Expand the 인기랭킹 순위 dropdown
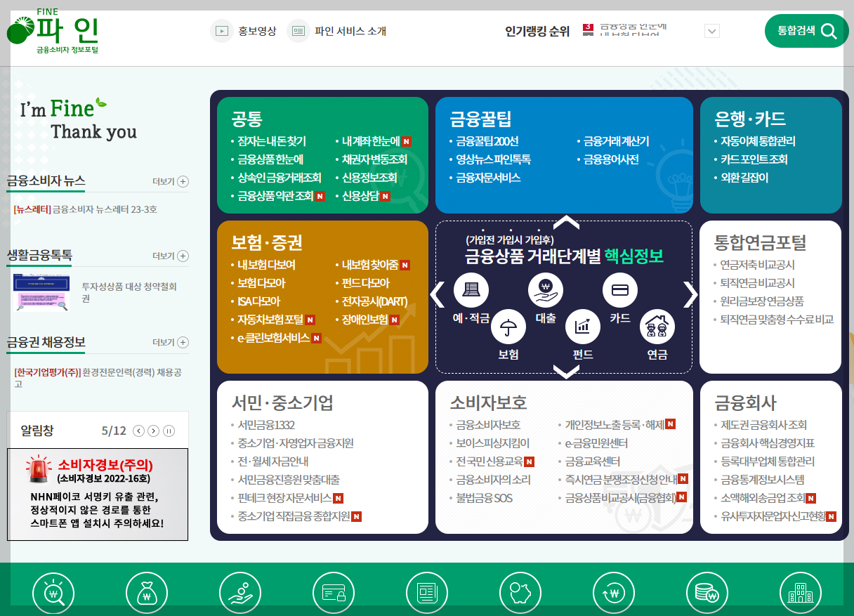This screenshot has width=854, height=616. pos(711,31)
